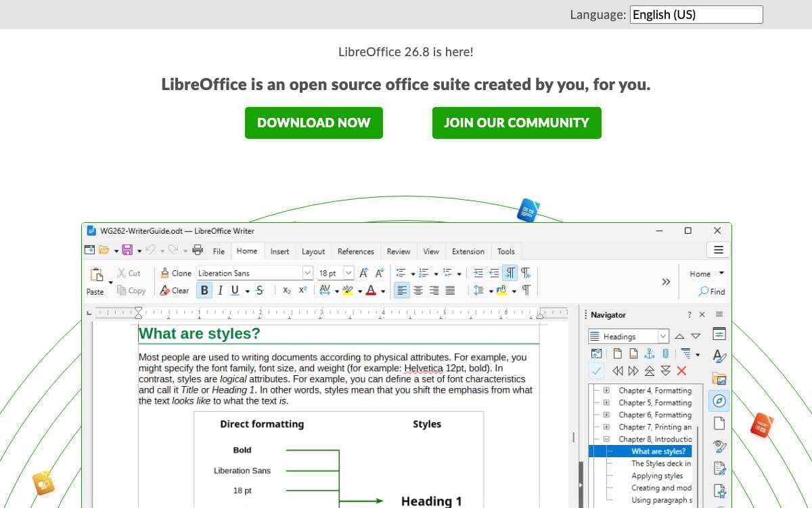Toggle Bold formatting
Viewport: 812px width, 508px height.
coord(205,291)
